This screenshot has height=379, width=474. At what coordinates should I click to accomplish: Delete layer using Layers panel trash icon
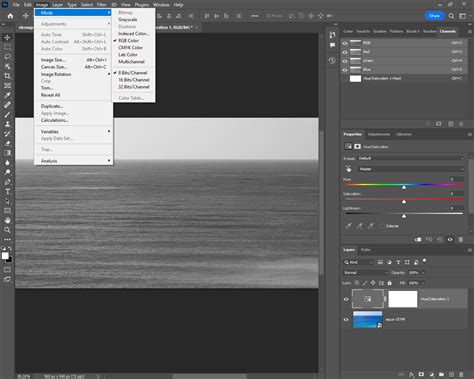coord(461,374)
